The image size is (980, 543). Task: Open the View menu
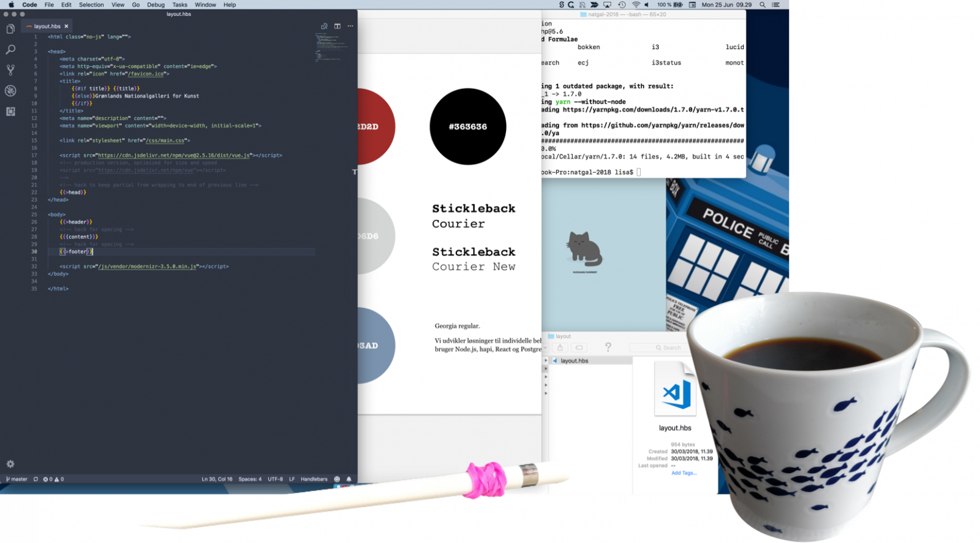[118, 5]
